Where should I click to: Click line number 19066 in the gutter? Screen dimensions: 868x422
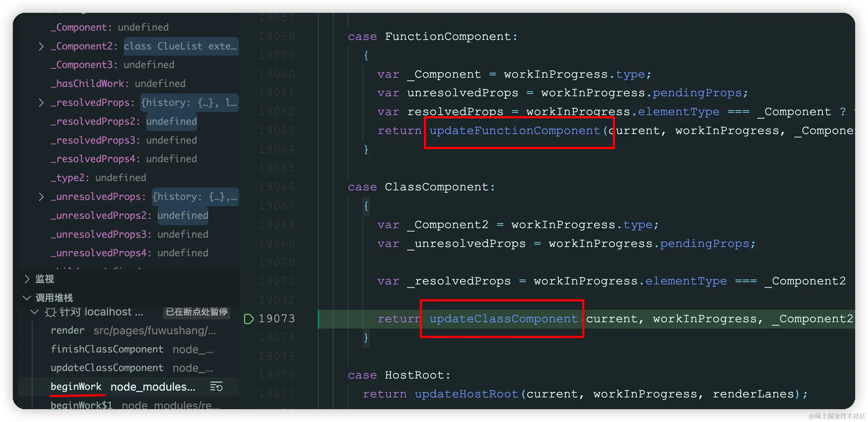[x=277, y=187]
